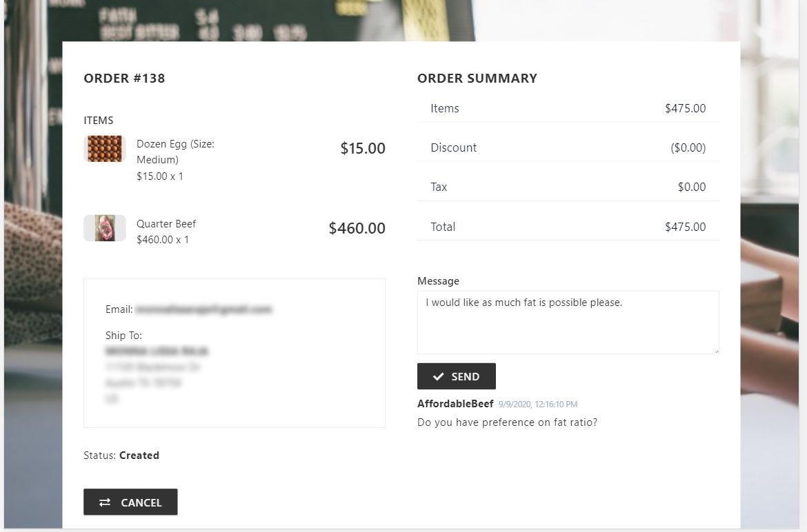The width and height of the screenshot is (807, 532).
Task: Click the Total amount $475.00
Action: click(x=685, y=227)
